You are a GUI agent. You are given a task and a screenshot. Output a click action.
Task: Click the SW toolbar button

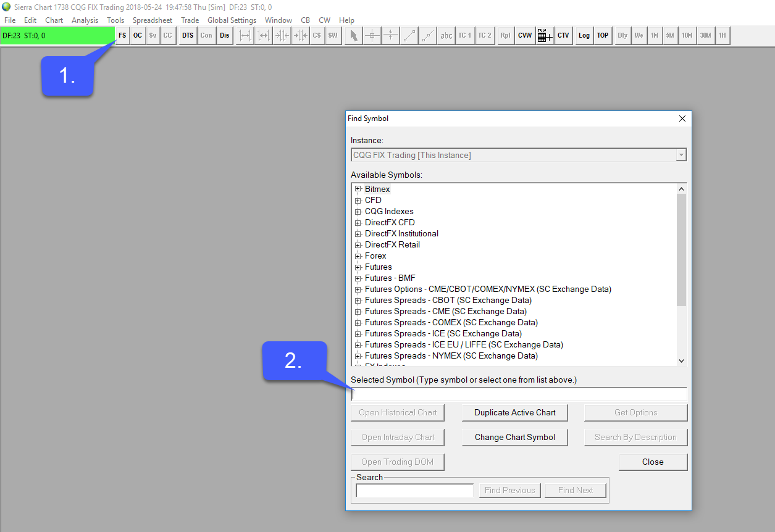tap(333, 36)
